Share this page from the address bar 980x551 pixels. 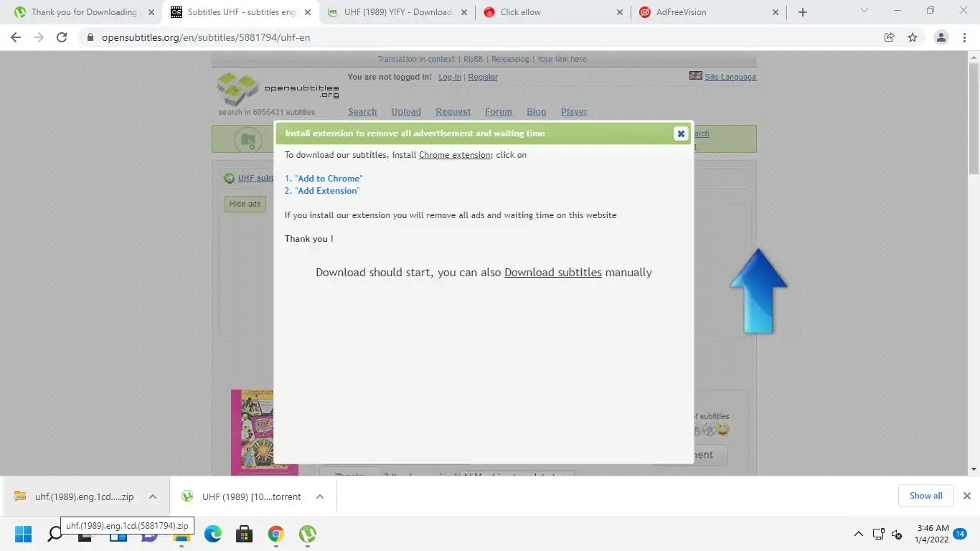890,37
